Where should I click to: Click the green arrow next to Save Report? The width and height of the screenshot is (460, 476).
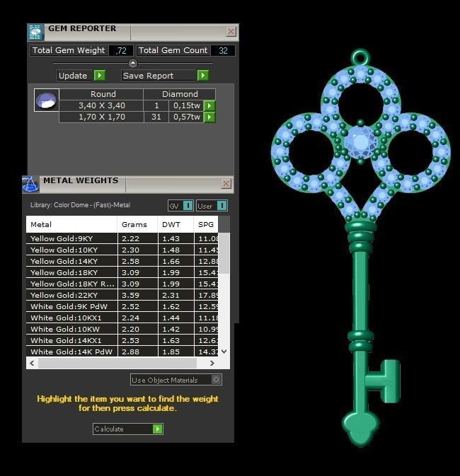pyautogui.click(x=203, y=75)
